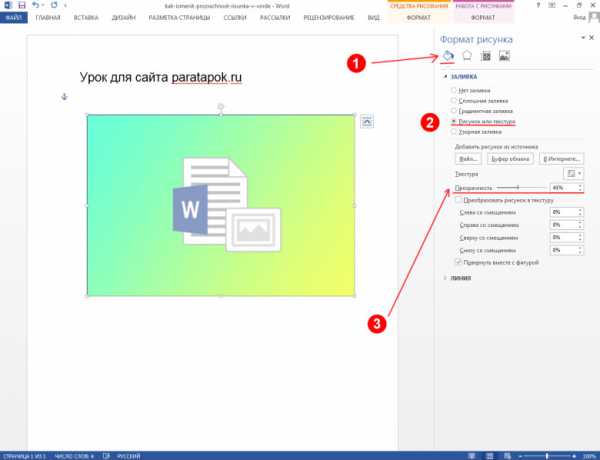Screen dimensions: 600x460
Task: Click the Save icon in quick access toolbar
Action: coord(22,5)
